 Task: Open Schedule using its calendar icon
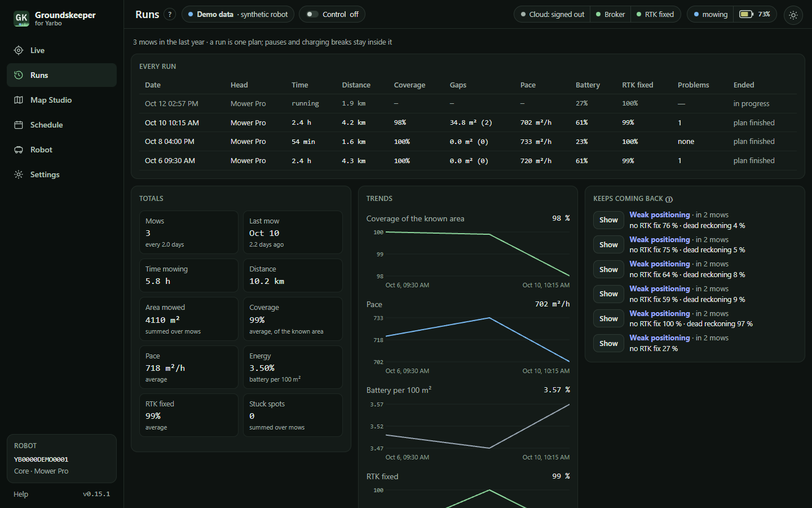pos(19,125)
